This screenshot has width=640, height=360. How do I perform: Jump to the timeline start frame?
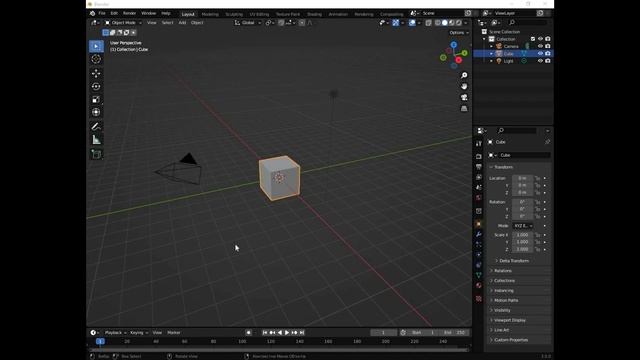[265, 333]
